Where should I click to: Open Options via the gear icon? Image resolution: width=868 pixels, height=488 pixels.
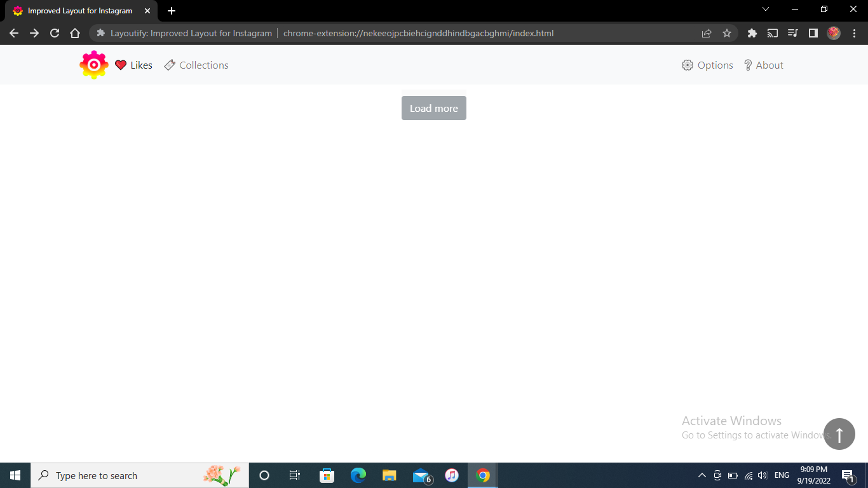tap(687, 64)
